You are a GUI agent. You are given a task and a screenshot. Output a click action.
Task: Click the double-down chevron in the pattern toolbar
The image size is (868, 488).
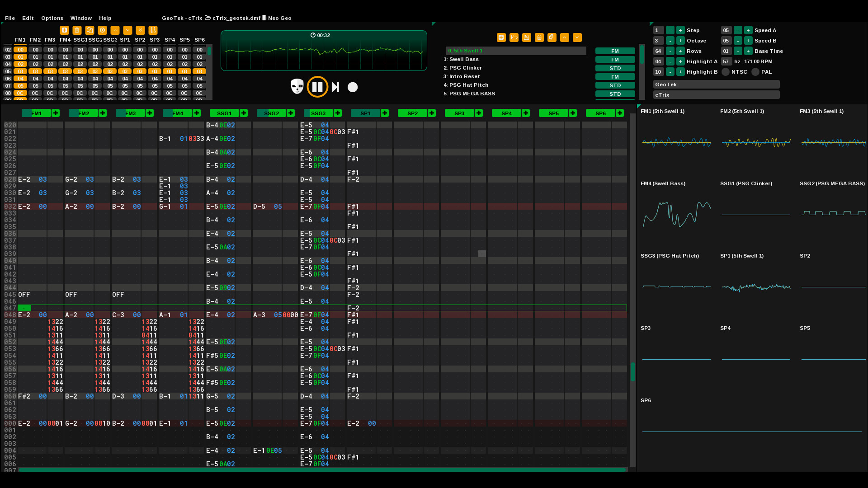click(141, 30)
